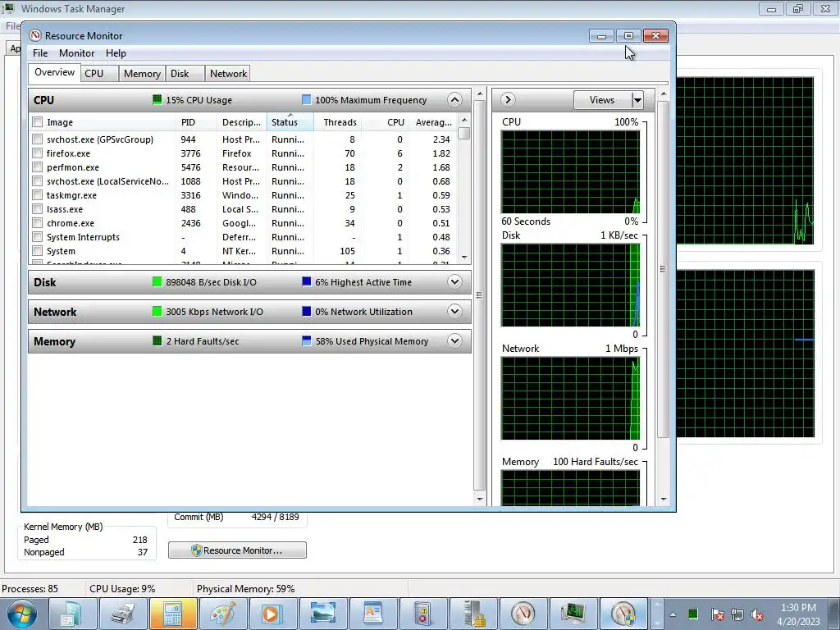Image resolution: width=840 pixels, height=630 pixels.
Task: Select the Overview tab
Action: click(x=54, y=72)
